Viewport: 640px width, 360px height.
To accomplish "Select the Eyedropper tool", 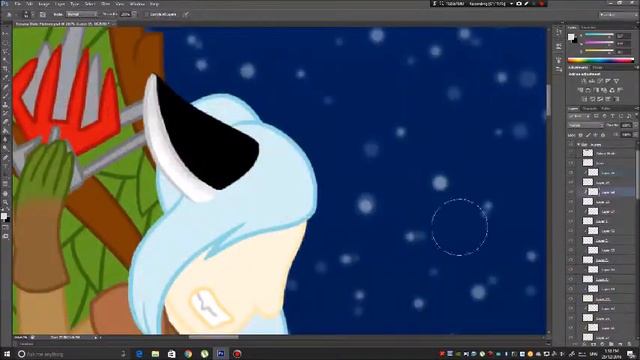I will tap(5, 78).
